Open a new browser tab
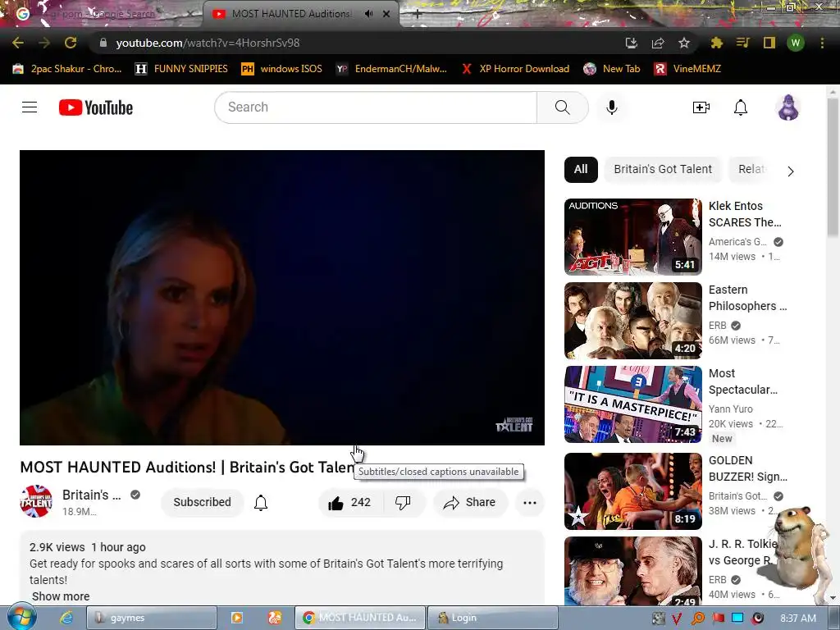The width and height of the screenshot is (840, 630). (418, 15)
